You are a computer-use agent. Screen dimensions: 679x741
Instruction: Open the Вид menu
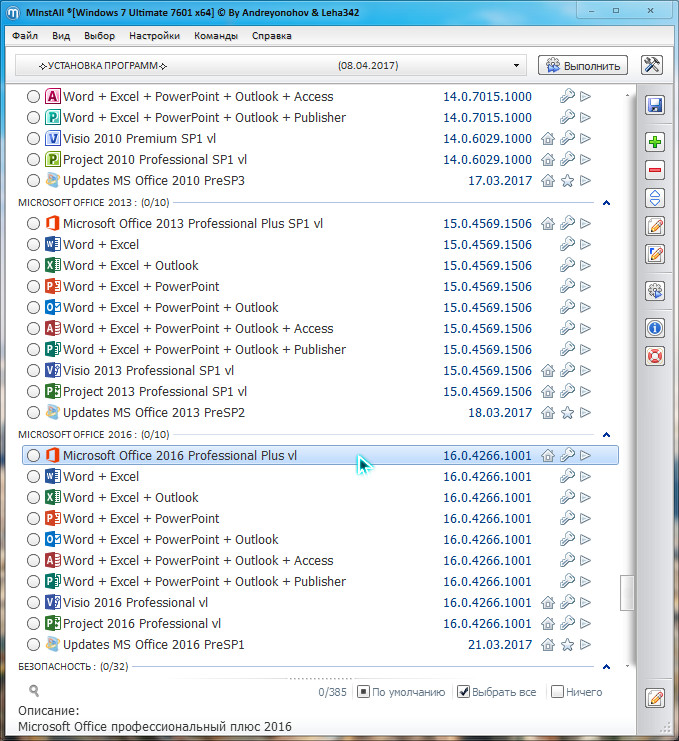[61, 36]
